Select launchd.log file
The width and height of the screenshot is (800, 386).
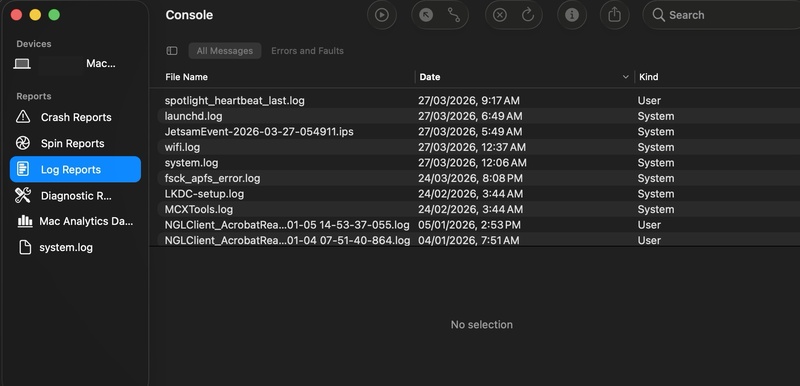pyautogui.click(x=193, y=116)
